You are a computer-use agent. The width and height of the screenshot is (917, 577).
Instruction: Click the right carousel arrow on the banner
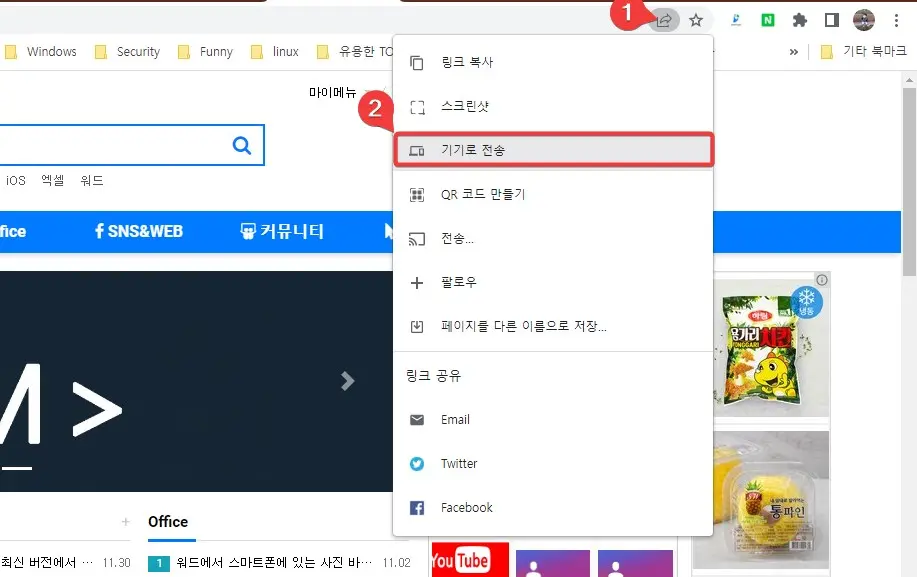tap(346, 381)
